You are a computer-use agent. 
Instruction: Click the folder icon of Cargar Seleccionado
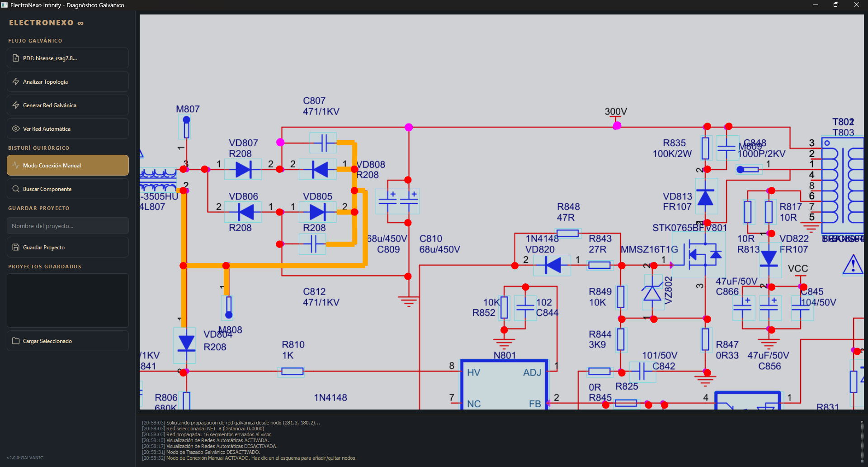click(16, 341)
